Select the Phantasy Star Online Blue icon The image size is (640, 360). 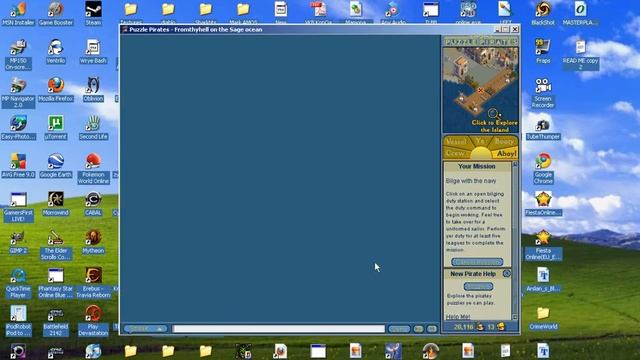(56, 283)
